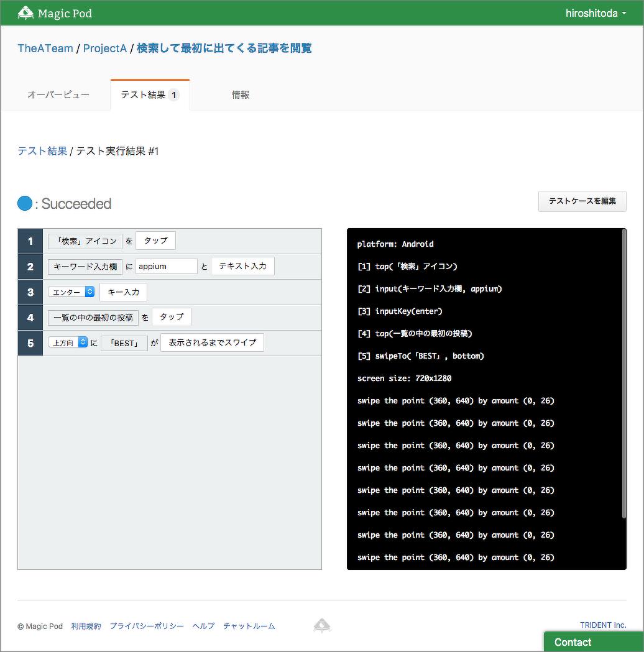Viewport: 644px width, 652px height.
Task: Click the テストケースを編集 button
Action: pos(582,201)
